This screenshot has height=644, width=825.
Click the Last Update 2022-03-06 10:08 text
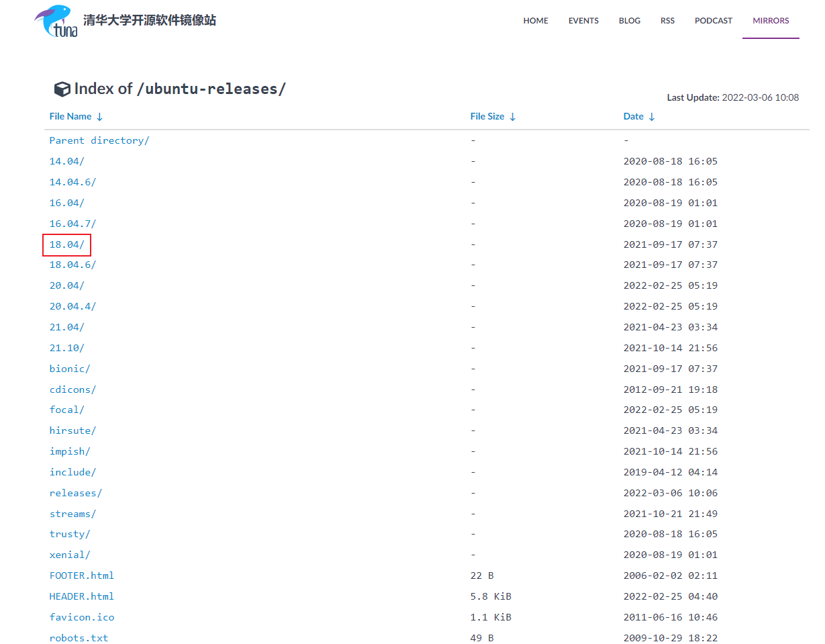[x=733, y=97]
